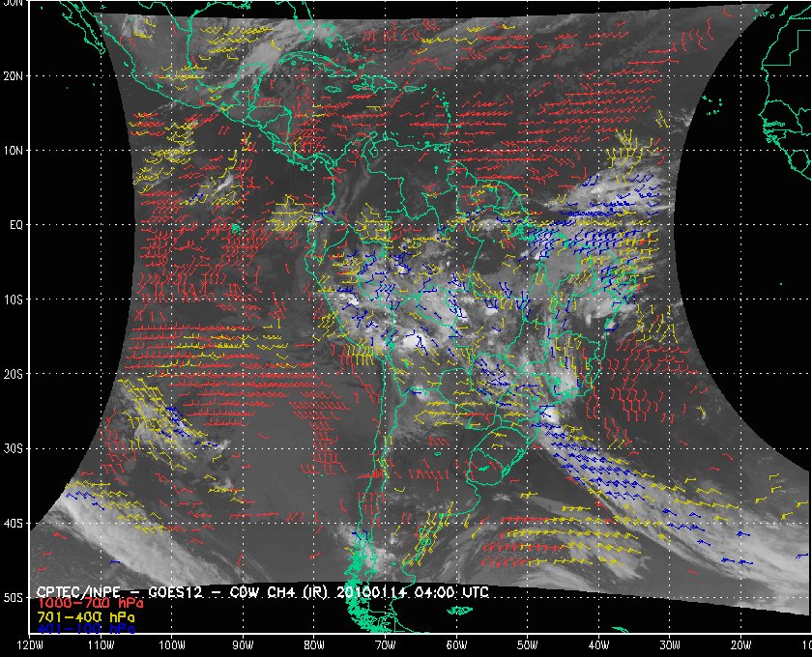812x657 pixels.
Task: Click the 30W longitude label
Action: [670, 644]
